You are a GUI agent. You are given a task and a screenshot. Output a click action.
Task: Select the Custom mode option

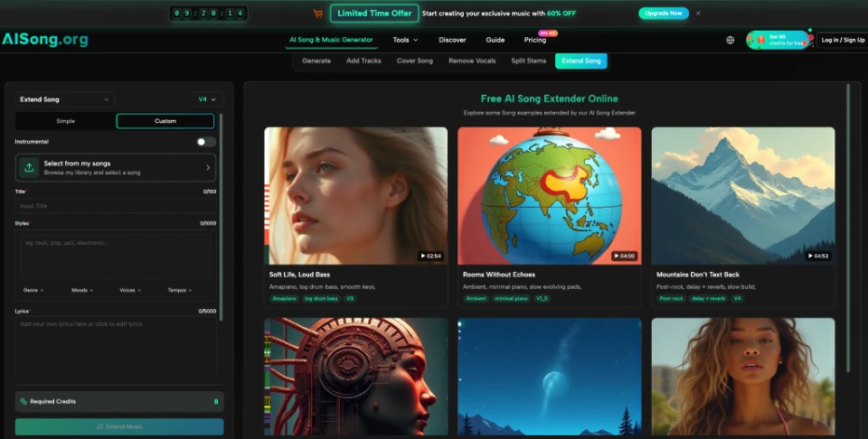pyautogui.click(x=165, y=121)
